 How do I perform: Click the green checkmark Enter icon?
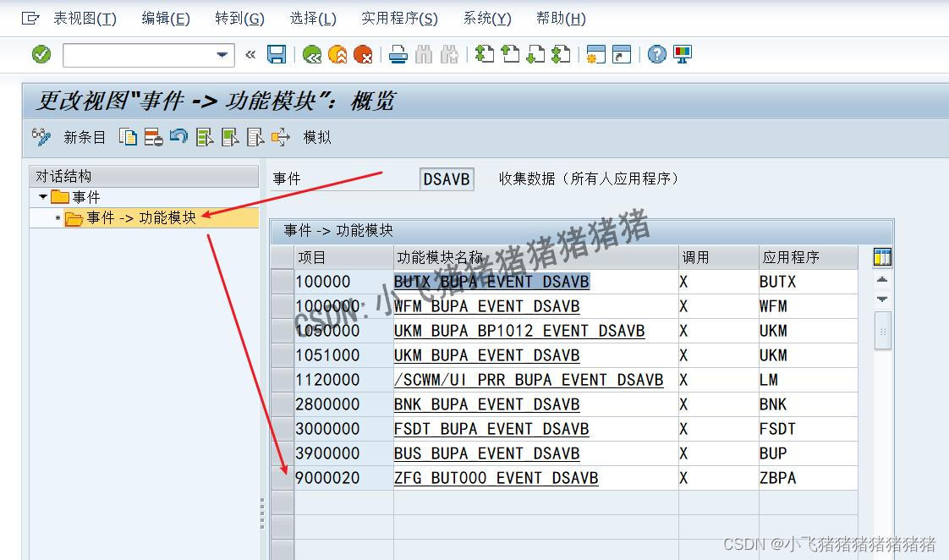click(x=41, y=54)
